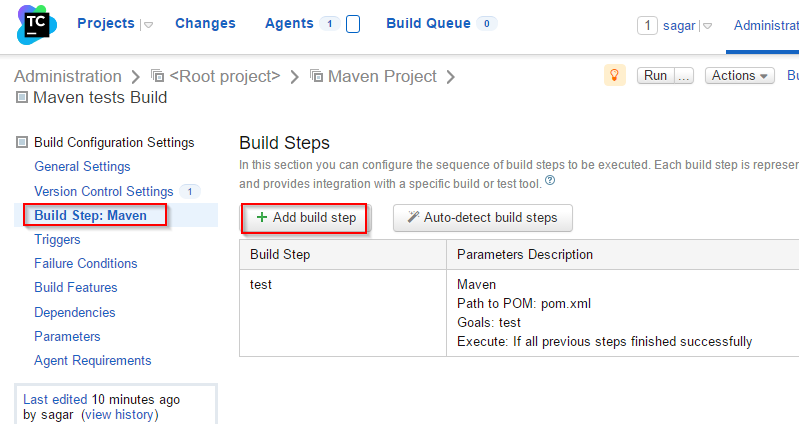Click the Root project breadcrumb icon

pos(158,76)
